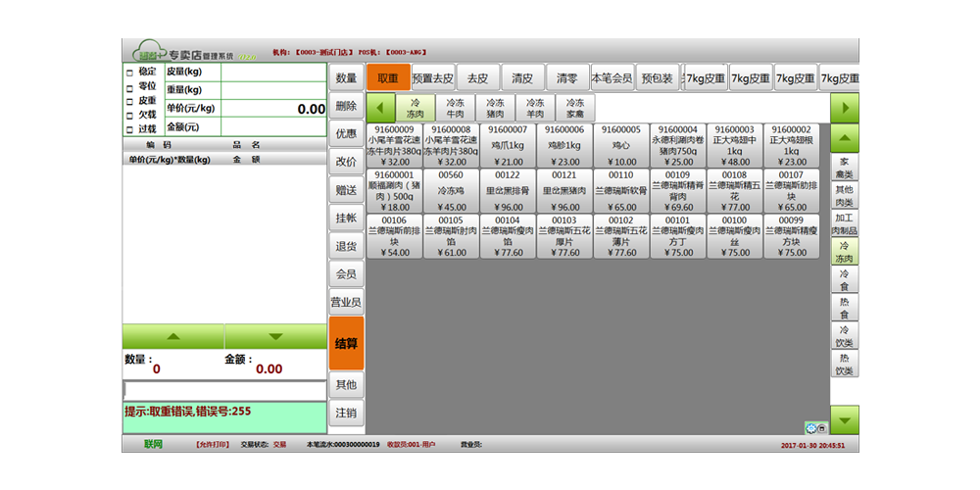Viewport: 980px width, 490px height.
Task: Click the 赠送 gift button
Action: pos(346,190)
